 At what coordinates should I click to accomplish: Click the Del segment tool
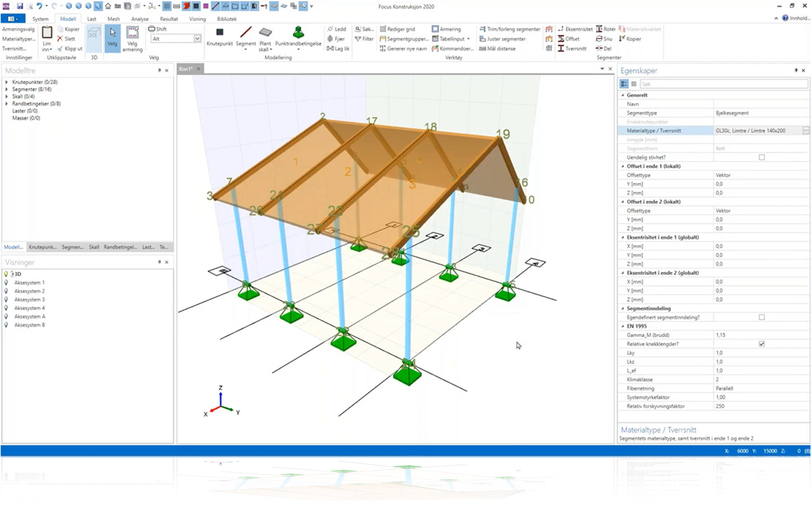click(x=604, y=49)
